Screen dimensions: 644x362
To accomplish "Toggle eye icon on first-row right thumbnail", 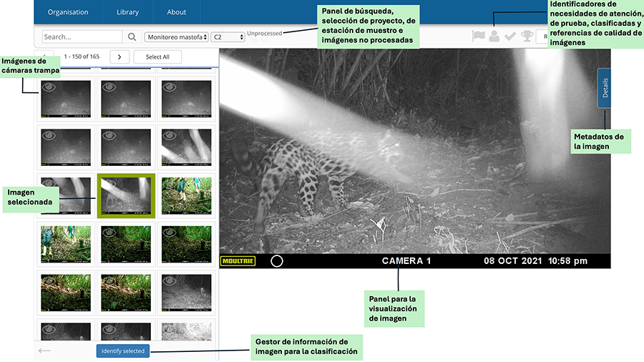I will [x=170, y=87].
